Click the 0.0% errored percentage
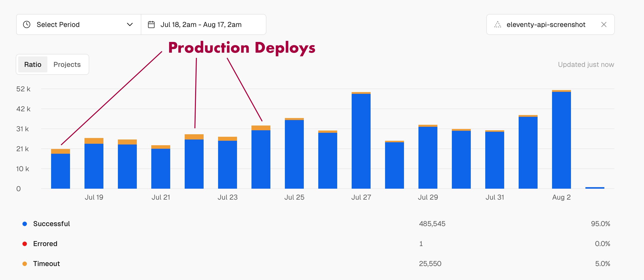644x280 pixels. pyautogui.click(x=602, y=244)
